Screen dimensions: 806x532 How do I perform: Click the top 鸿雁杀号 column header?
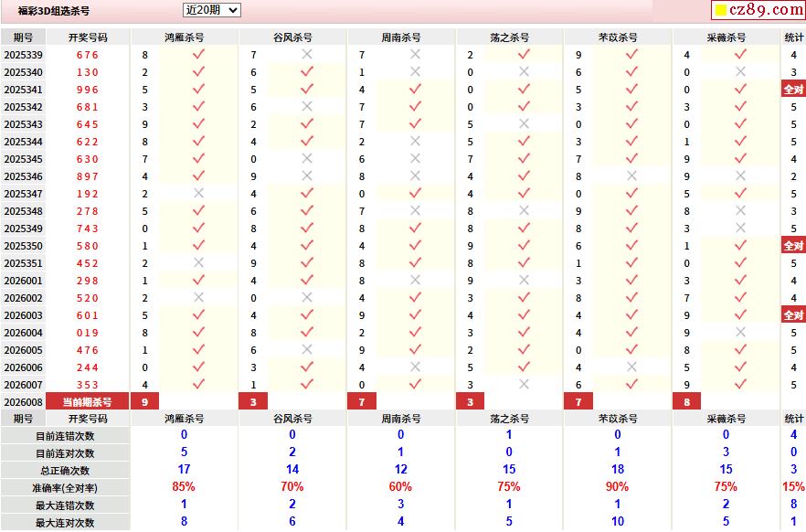tap(184, 37)
